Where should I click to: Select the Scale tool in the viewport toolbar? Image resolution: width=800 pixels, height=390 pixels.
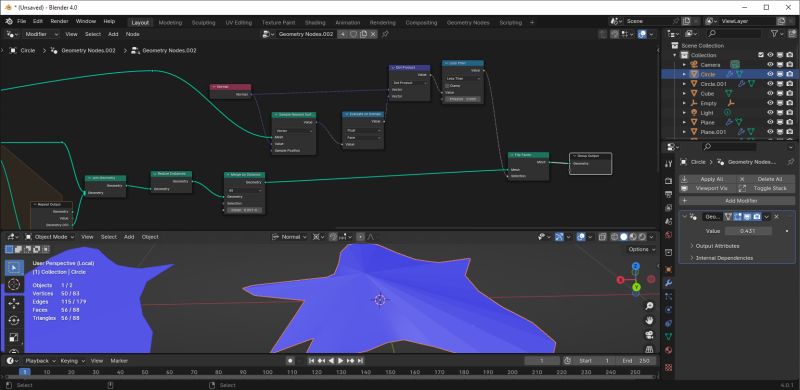click(x=14, y=337)
